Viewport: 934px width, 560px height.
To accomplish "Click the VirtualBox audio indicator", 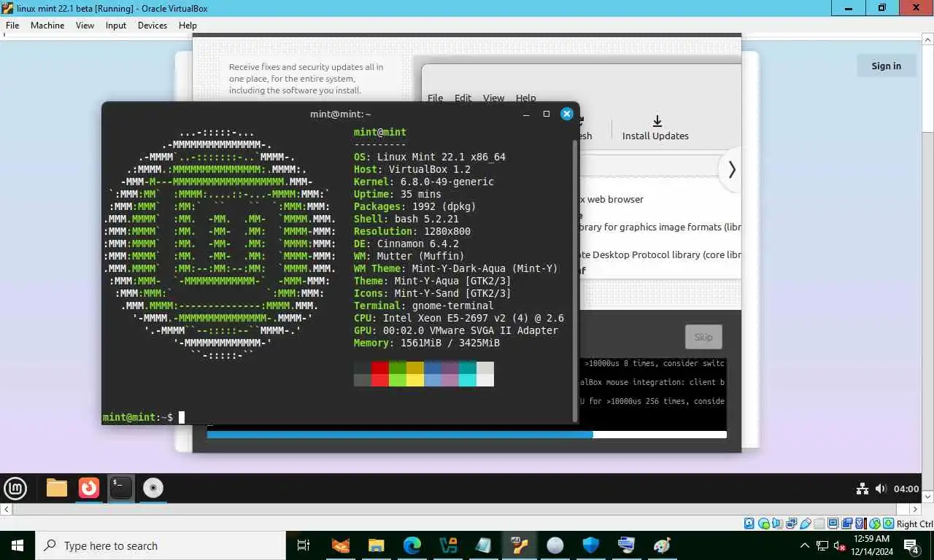I will [777, 524].
